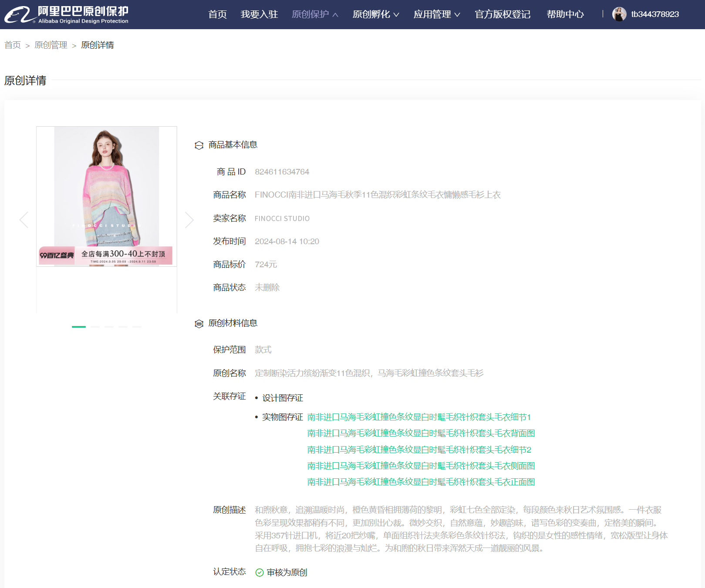The height and width of the screenshot is (588, 705).
Task: Click the 商品基本信息 section icon
Action: [199, 145]
